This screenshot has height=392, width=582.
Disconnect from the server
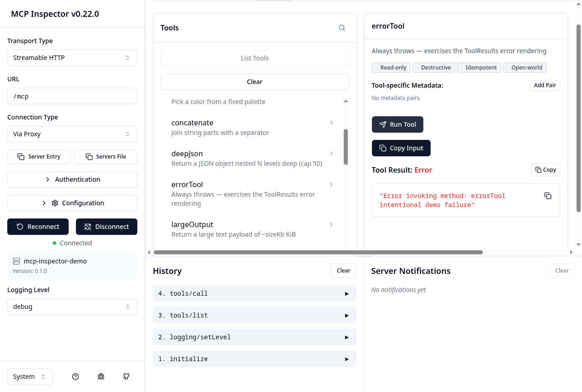pyautogui.click(x=106, y=227)
